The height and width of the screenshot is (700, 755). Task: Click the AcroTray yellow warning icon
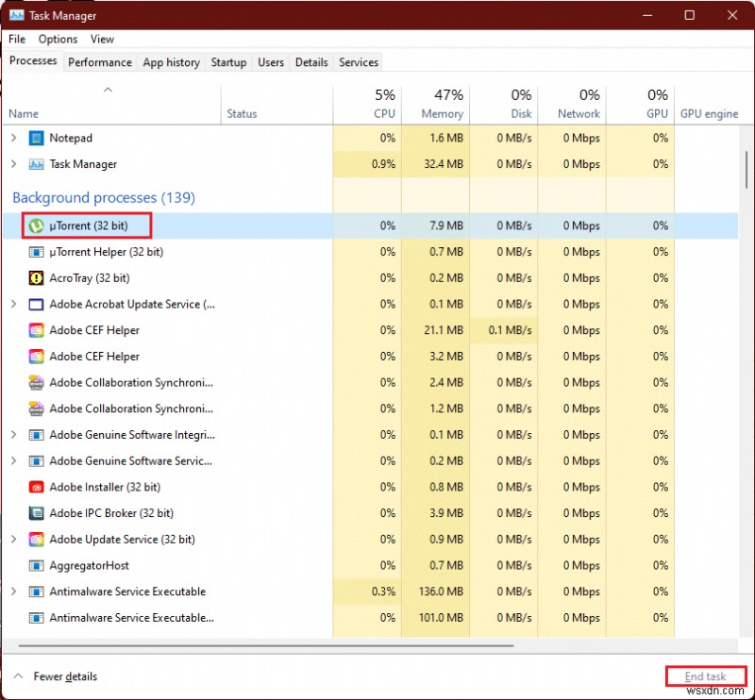coord(36,277)
